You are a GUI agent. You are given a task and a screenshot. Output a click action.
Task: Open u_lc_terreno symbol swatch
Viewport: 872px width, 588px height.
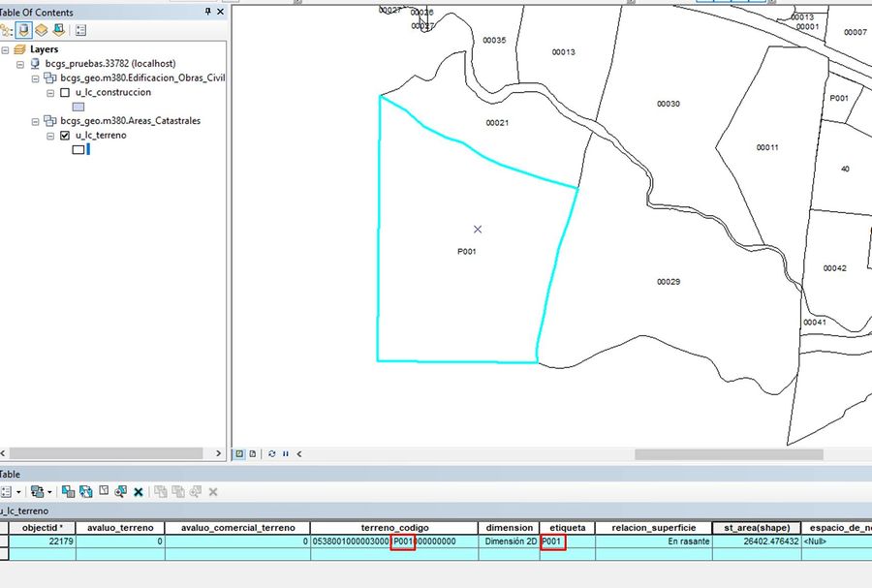coord(78,149)
